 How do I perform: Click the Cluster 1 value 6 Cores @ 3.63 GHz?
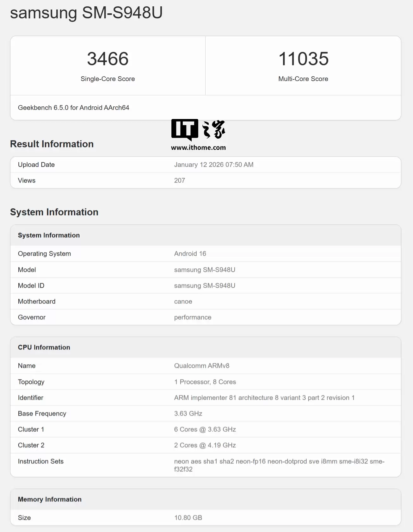205,429
